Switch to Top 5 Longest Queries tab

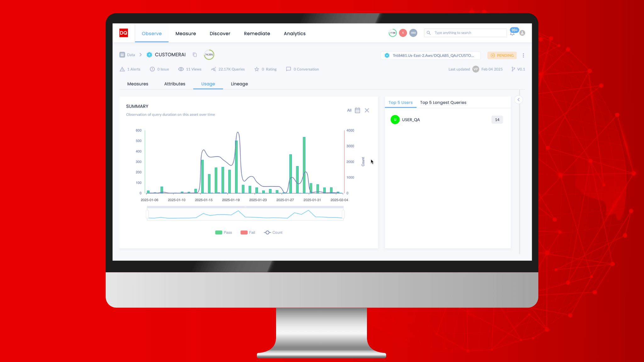pyautogui.click(x=443, y=102)
